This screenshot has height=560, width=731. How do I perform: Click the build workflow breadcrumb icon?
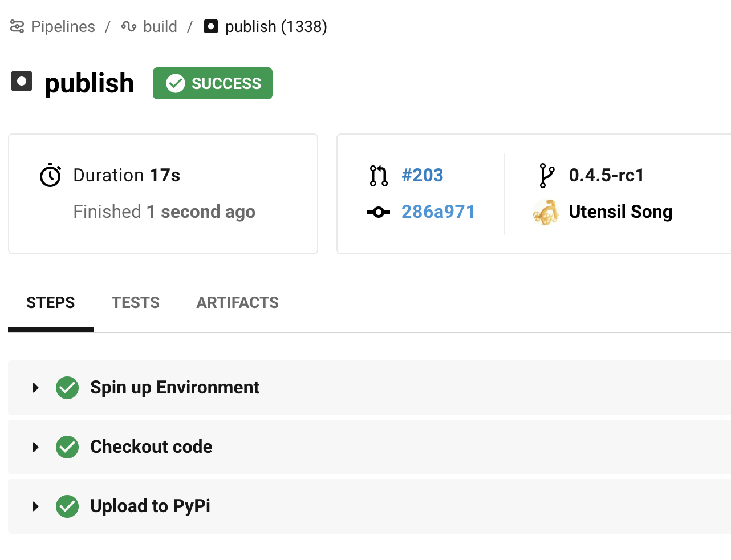point(129,26)
